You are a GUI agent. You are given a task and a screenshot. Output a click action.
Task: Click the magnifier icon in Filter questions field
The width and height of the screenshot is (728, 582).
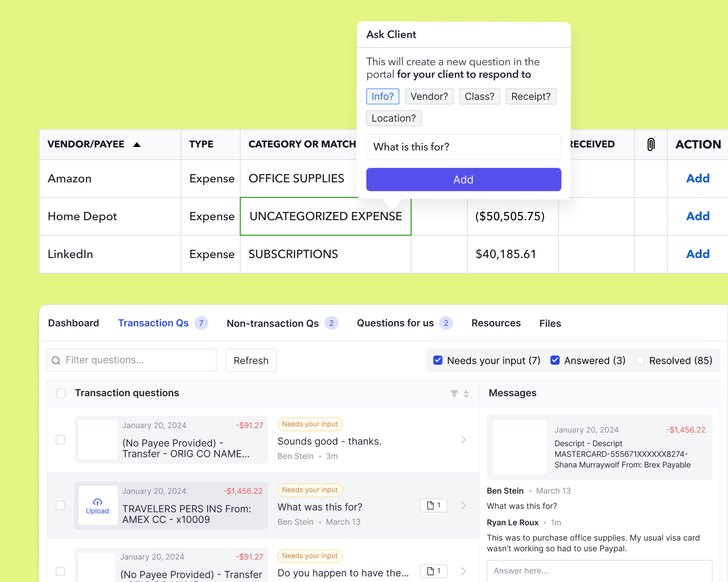(57, 360)
